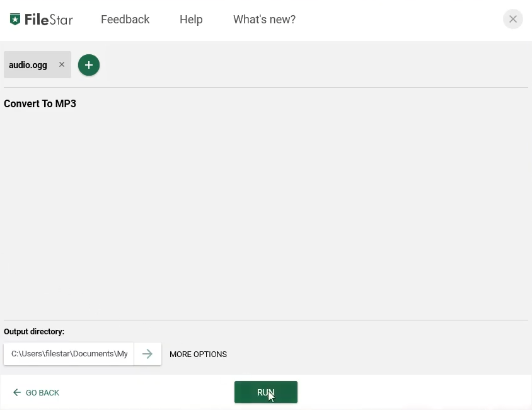Image resolution: width=532 pixels, height=410 pixels.
Task: Open the Feedback menu item
Action: click(125, 20)
